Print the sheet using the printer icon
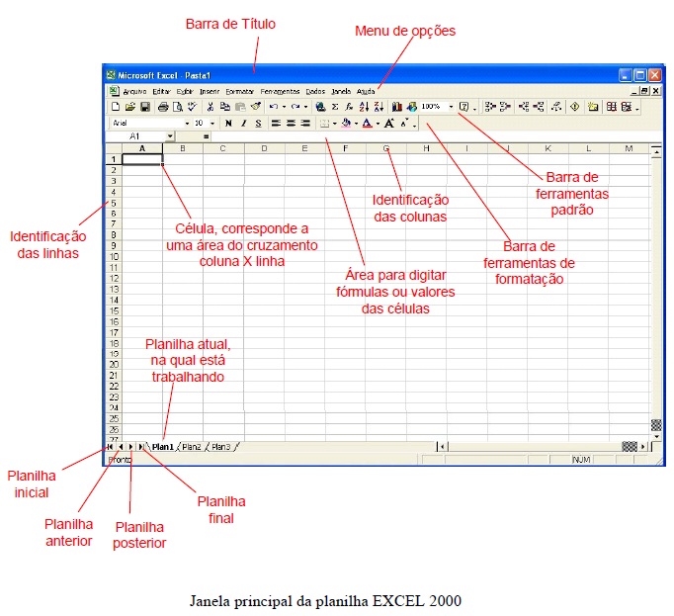Viewport: 674px width, 616px height. pos(163,107)
